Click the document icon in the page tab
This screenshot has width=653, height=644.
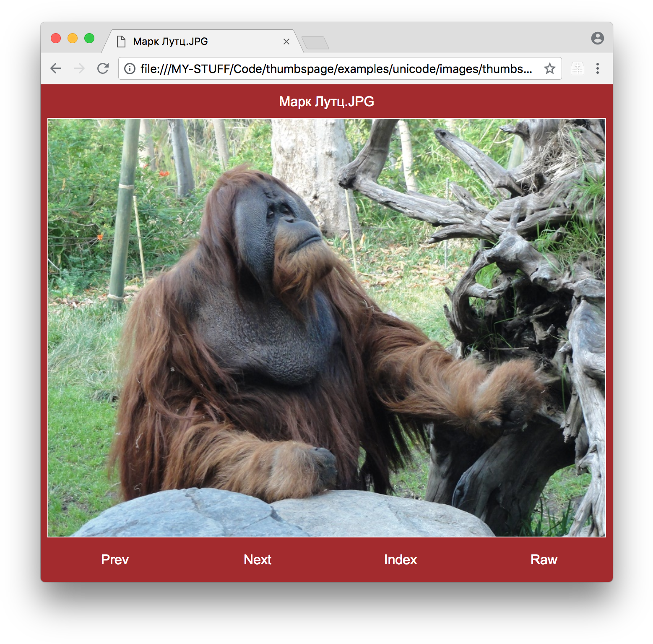pos(122,41)
